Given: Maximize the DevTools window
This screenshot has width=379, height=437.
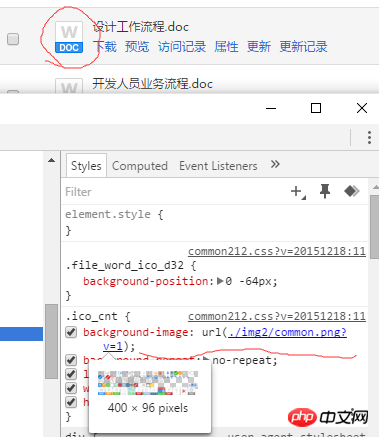Looking at the screenshot, I should (x=316, y=108).
